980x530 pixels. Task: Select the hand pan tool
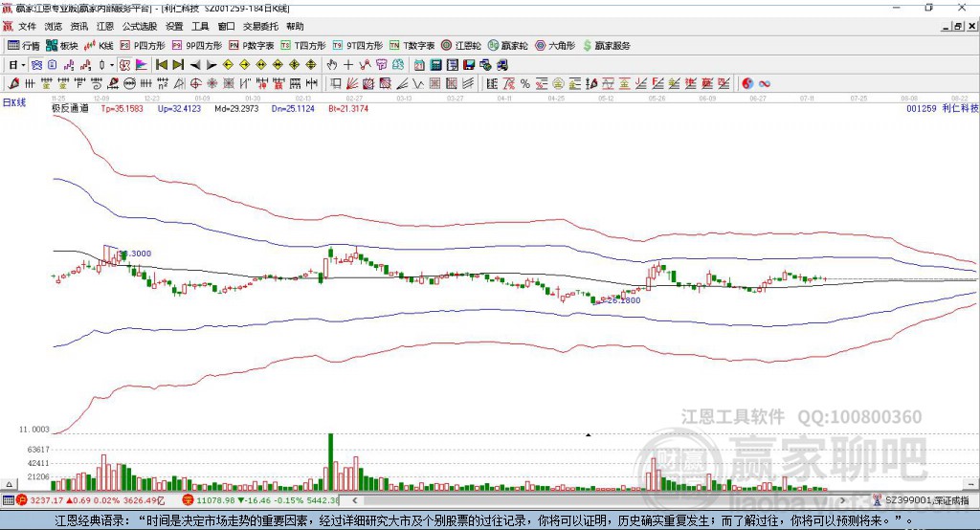[332, 65]
